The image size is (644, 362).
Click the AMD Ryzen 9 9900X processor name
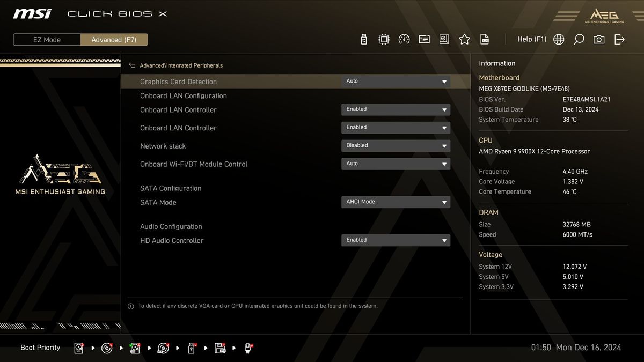pos(534,151)
